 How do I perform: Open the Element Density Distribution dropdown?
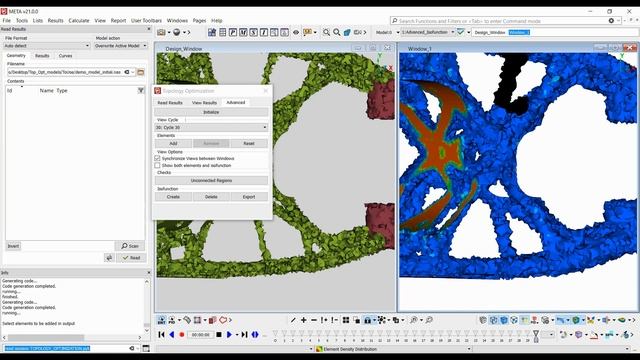point(393,349)
